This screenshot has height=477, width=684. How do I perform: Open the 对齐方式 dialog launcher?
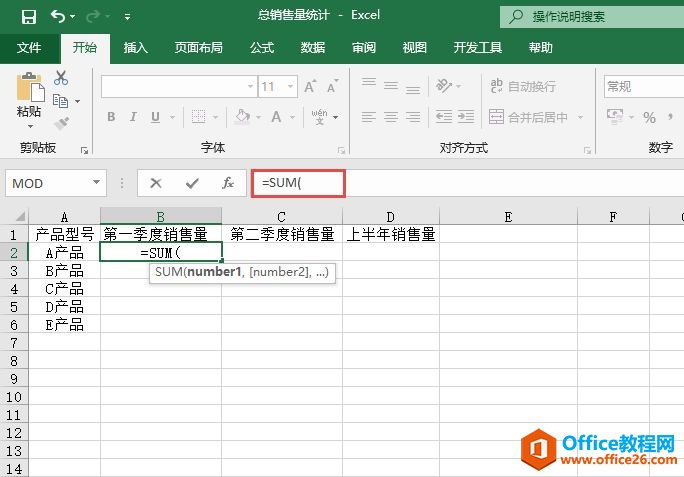587,151
